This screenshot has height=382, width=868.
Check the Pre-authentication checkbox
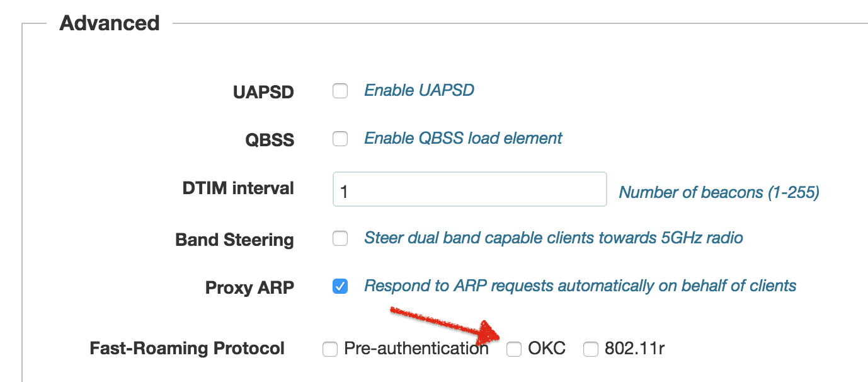pos(330,349)
